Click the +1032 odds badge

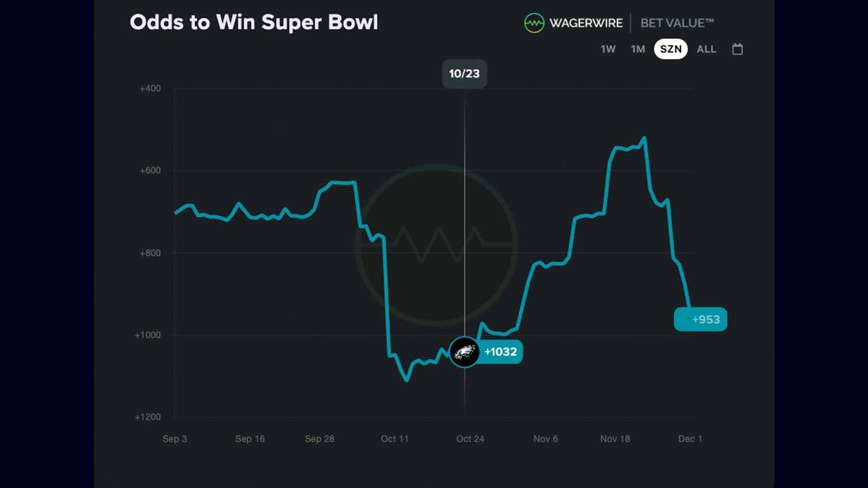(x=499, y=352)
